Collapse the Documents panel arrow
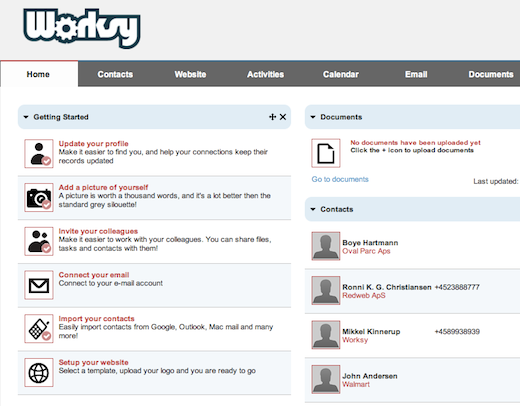Screen dimensions: 520x406 (313, 117)
